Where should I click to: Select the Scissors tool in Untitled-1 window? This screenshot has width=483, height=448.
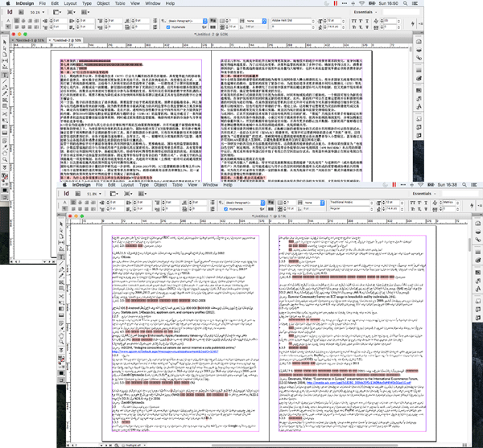61,296
